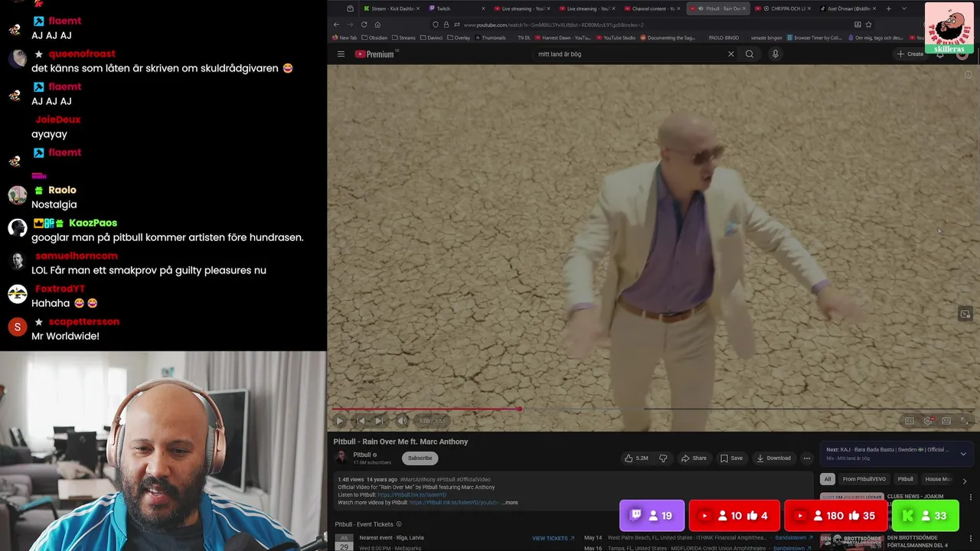Start voice search with the microphone
This screenshot has height=551, width=980.
pos(775,54)
